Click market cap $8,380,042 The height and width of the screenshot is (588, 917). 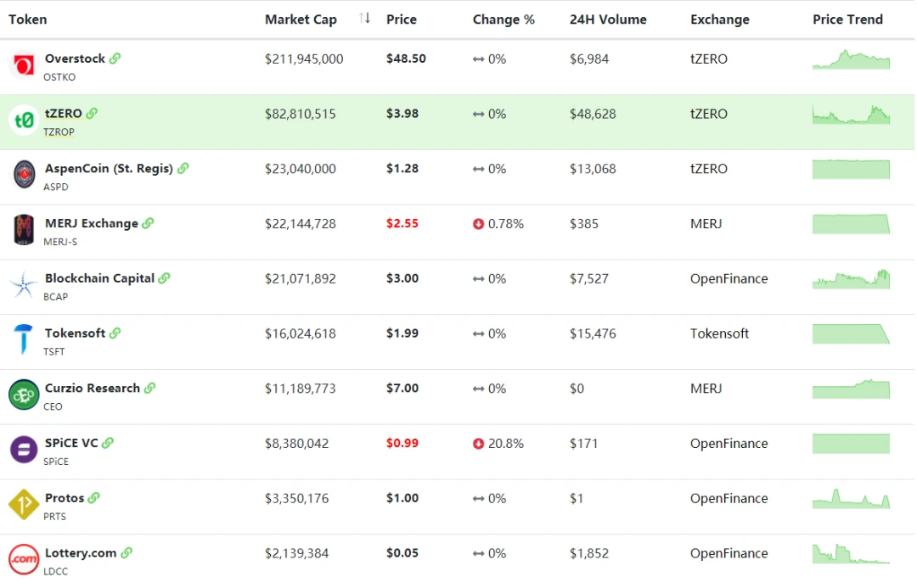pyautogui.click(x=296, y=444)
